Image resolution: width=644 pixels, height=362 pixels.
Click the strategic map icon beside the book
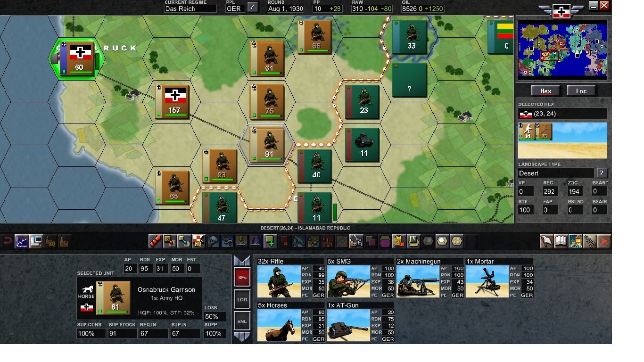[575, 241]
